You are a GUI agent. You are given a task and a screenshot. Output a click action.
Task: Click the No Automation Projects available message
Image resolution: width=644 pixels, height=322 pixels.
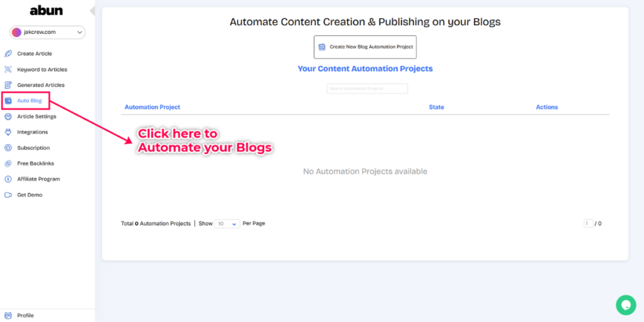(x=365, y=171)
